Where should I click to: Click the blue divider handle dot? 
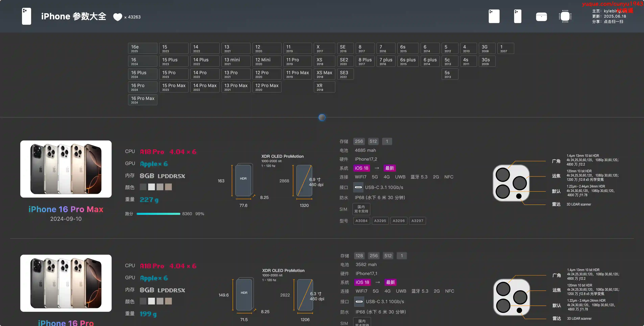pos(322,117)
